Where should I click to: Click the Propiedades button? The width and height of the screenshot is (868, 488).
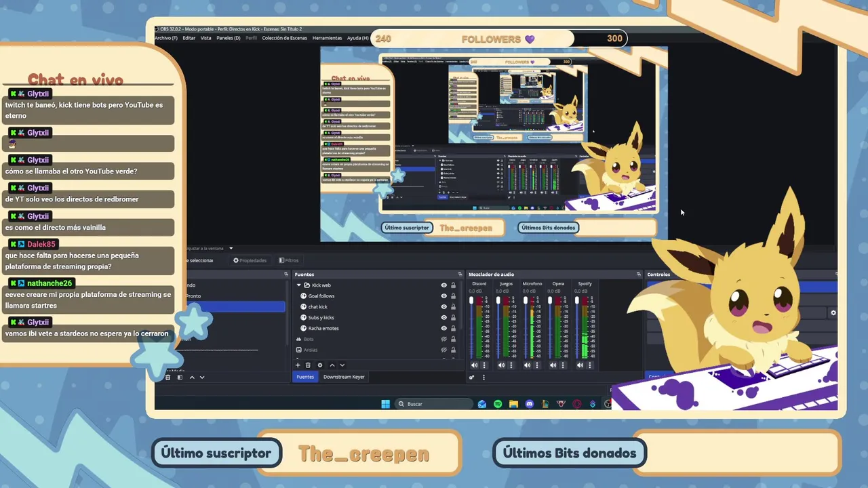(x=250, y=260)
